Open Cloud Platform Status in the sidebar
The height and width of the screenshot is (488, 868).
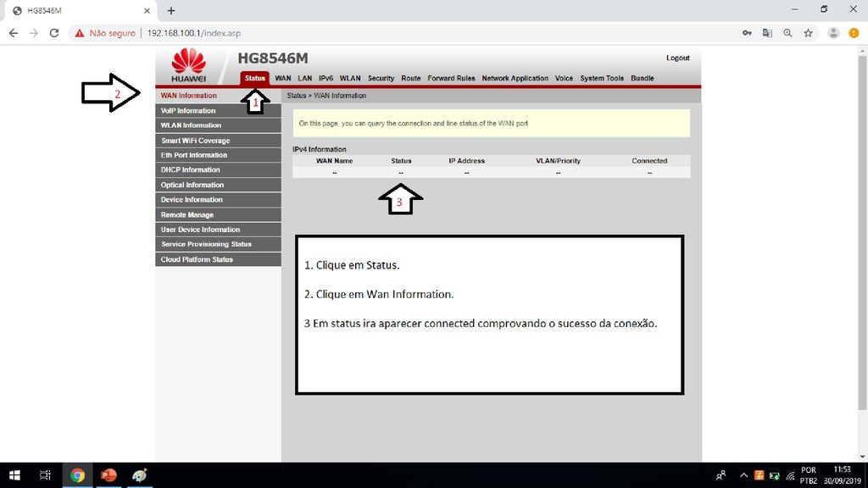(x=218, y=259)
